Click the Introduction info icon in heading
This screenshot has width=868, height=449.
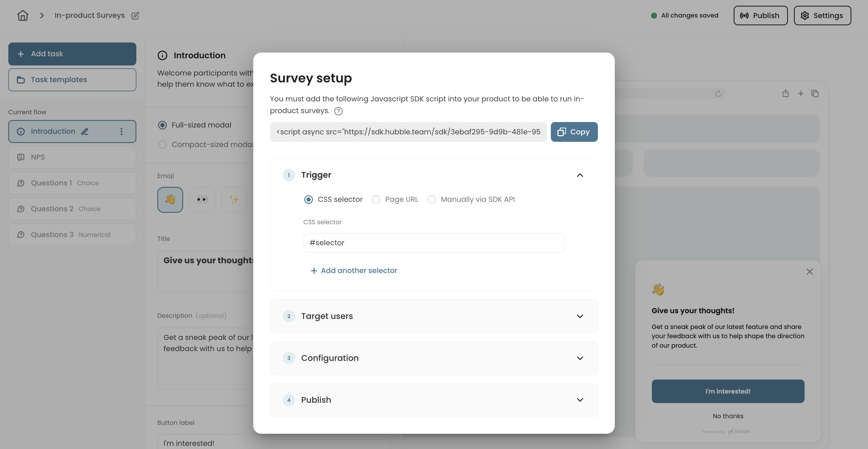click(162, 55)
